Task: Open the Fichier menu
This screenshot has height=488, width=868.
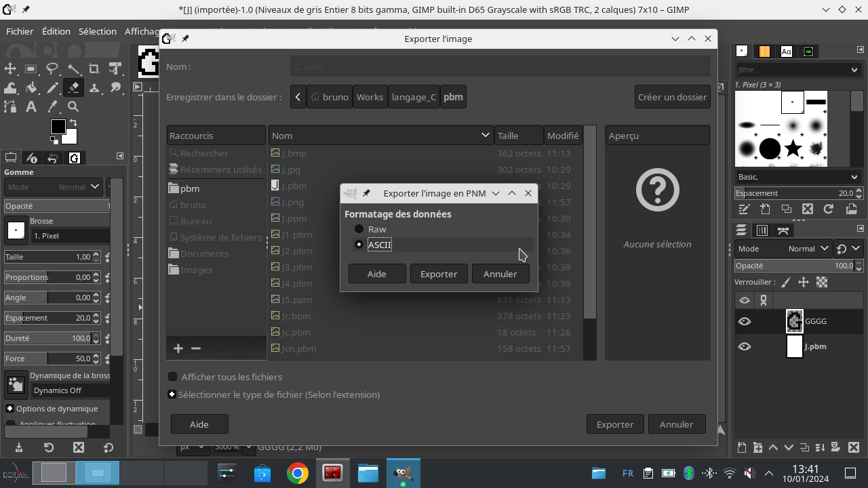Action: (20, 31)
